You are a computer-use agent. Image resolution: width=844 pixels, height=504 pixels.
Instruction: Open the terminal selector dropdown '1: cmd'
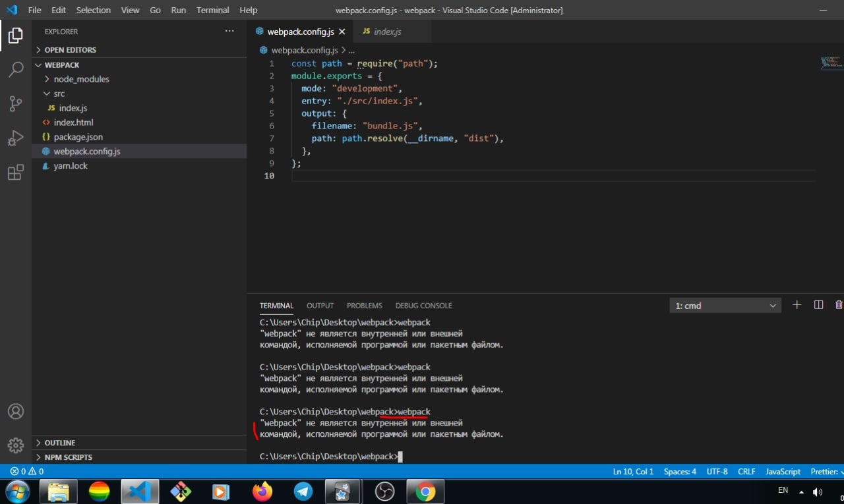[x=725, y=305]
